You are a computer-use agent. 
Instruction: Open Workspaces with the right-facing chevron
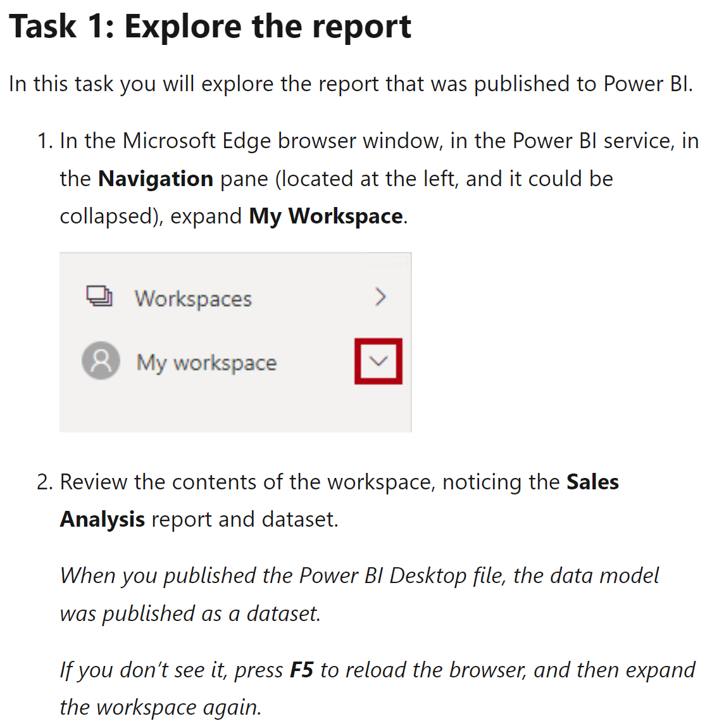pos(380,296)
